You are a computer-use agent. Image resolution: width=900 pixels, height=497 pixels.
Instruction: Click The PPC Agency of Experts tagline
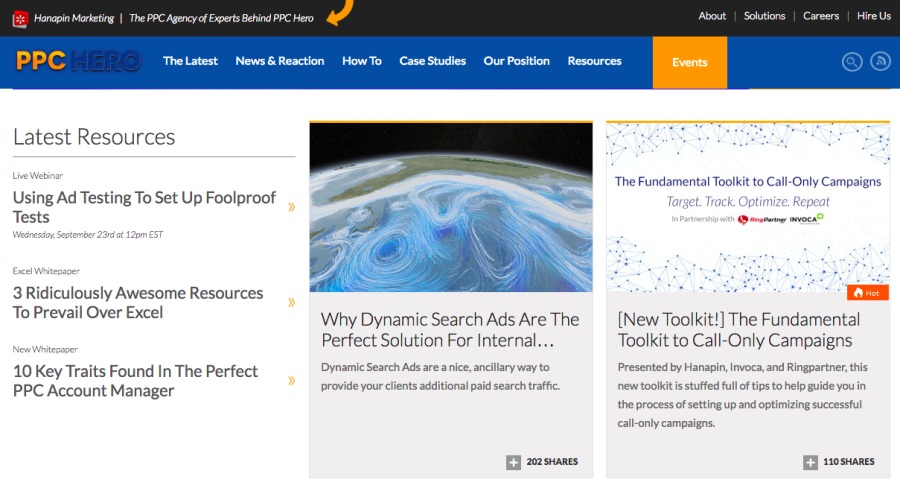(x=221, y=18)
